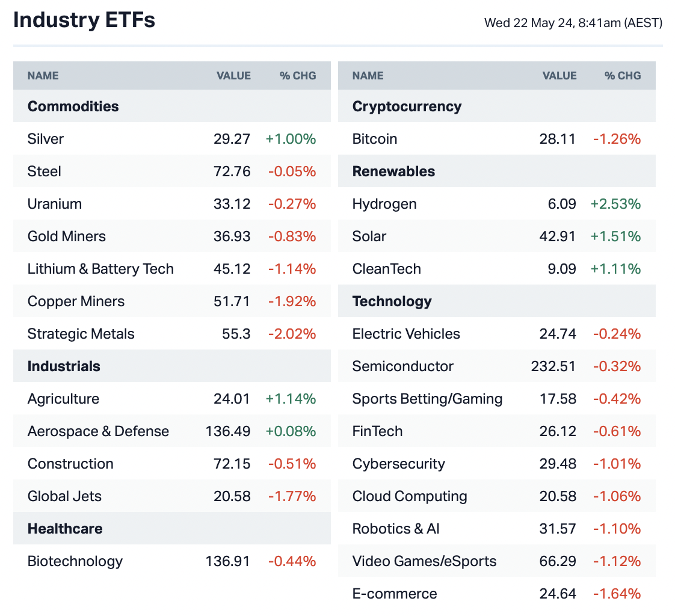Select the Biotechnology row under Healthcare
675x616 pixels.
[75, 561]
